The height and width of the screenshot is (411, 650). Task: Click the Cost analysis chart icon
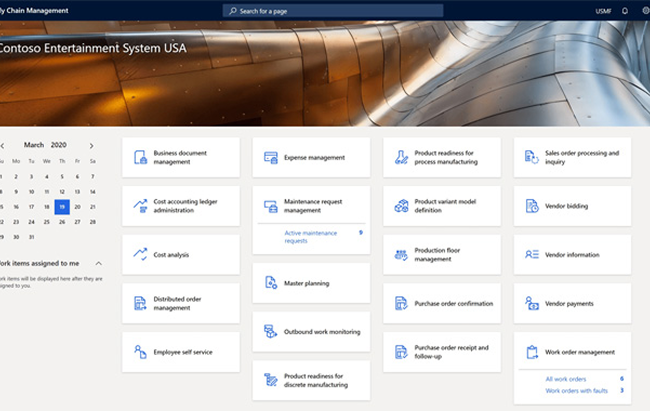(141, 254)
